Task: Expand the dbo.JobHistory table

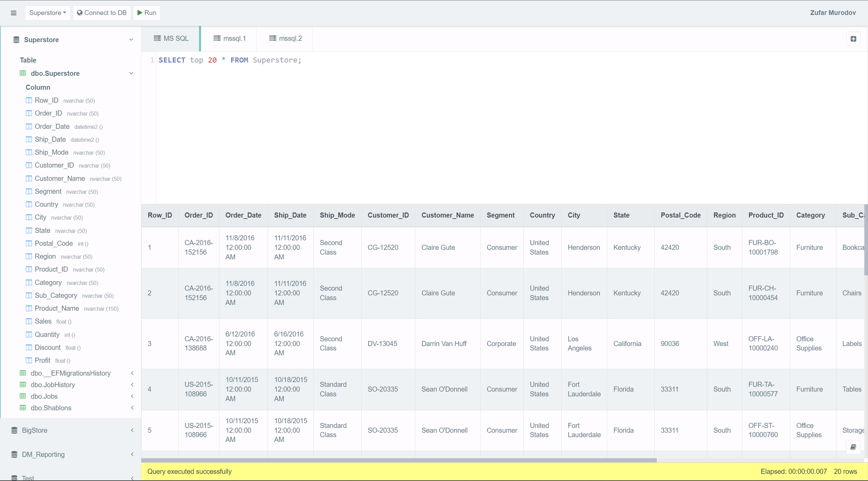Action: click(132, 385)
